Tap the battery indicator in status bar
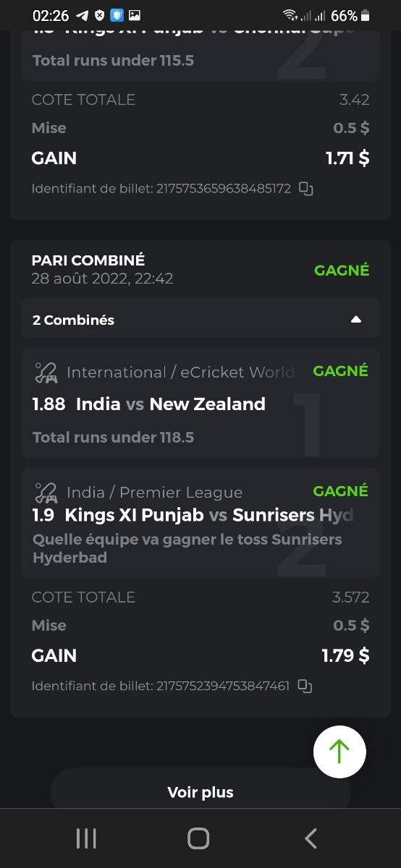This screenshot has width=401, height=868. (366, 15)
